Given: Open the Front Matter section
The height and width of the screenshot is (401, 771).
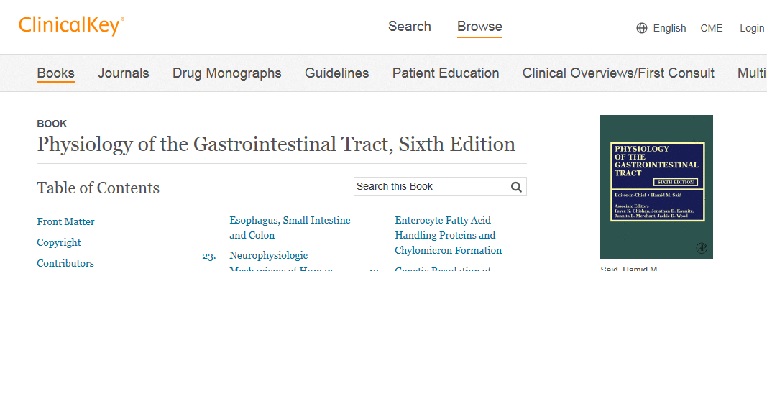Looking at the screenshot, I should click(x=66, y=222).
